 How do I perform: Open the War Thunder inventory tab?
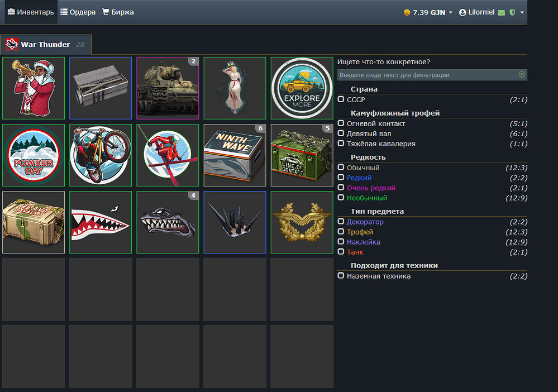coord(46,45)
